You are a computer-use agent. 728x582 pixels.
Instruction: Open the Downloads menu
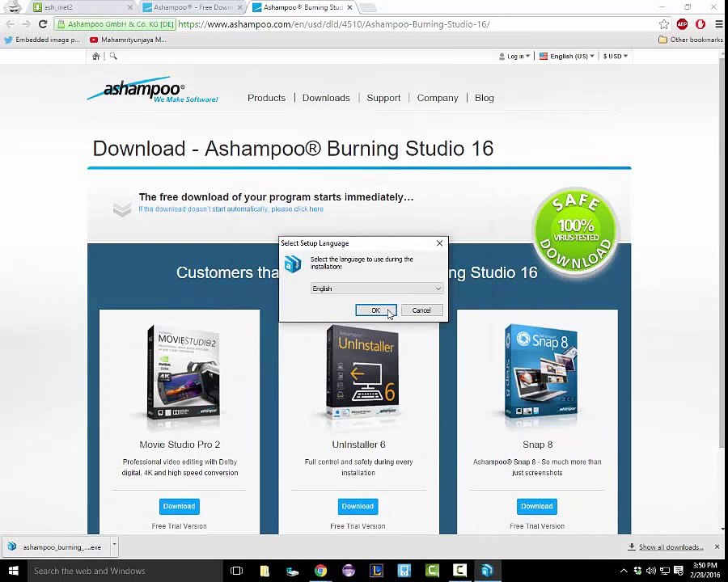point(326,98)
